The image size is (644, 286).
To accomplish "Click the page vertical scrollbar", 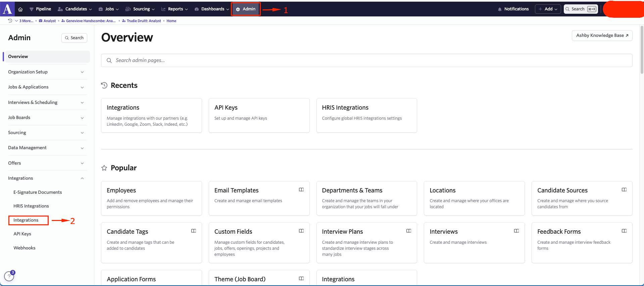I will [x=642, y=50].
